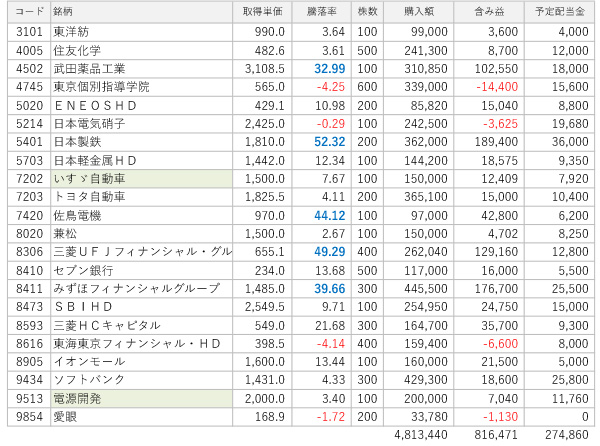Select the highlighted いすゞ自動車 cell
Image resolution: width=600 pixels, height=446 pixels.
point(142,179)
